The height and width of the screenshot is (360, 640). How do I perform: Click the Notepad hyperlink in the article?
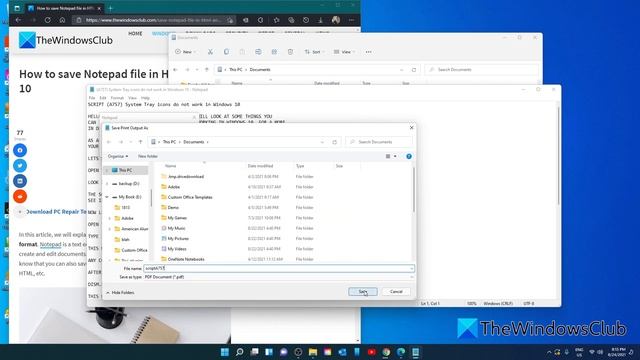(50, 244)
